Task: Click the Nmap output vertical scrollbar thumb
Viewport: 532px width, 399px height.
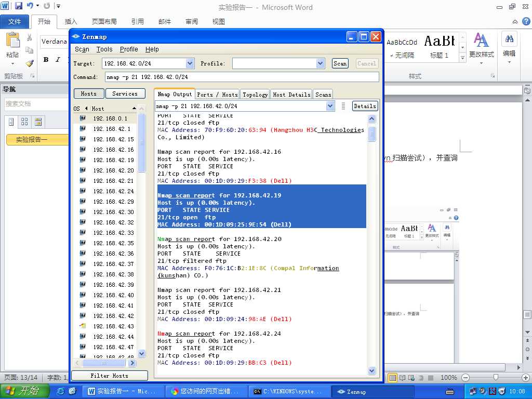Action: click(x=372, y=134)
